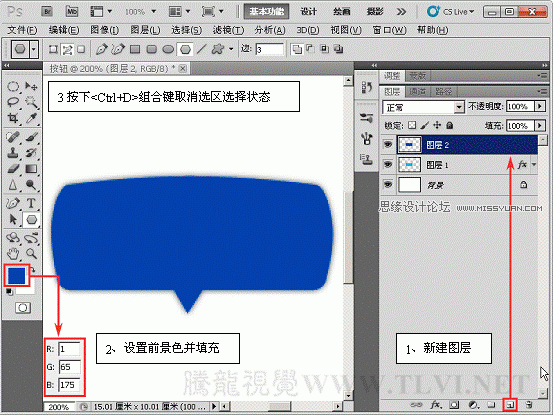Click the Quick Mask mode icon

23,308
